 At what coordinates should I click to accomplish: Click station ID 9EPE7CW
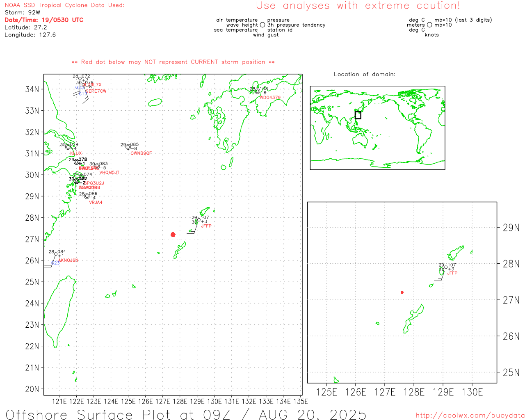click(x=96, y=91)
